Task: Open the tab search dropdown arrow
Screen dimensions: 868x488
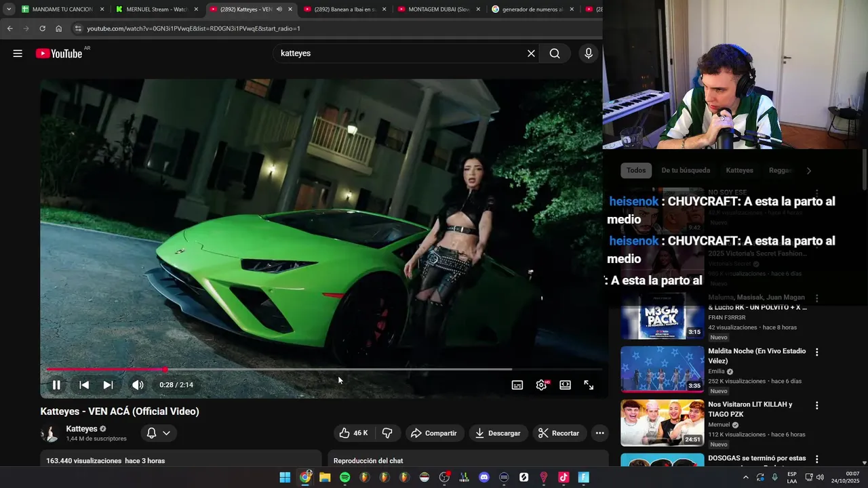Action: coord(8,9)
